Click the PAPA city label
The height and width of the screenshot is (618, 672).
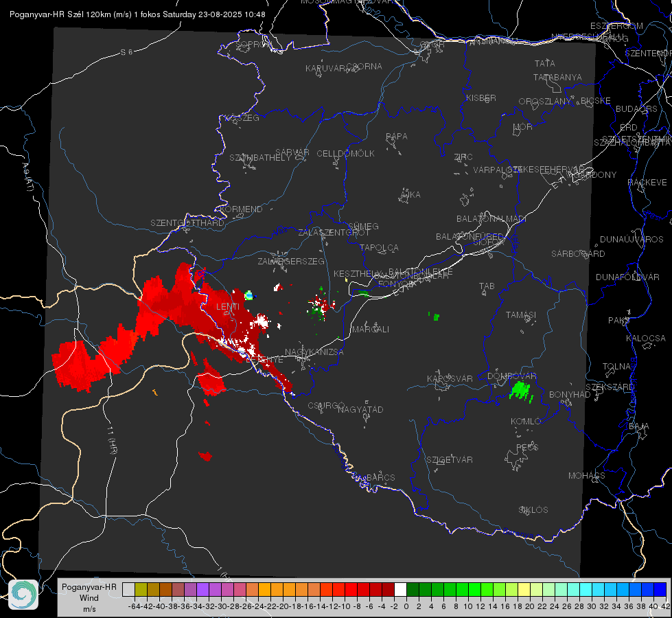pyautogui.click(x=397, y=137)
